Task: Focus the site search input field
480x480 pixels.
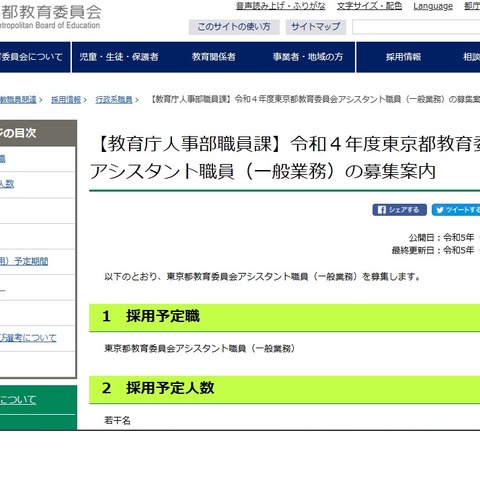Action: point(416,27)
